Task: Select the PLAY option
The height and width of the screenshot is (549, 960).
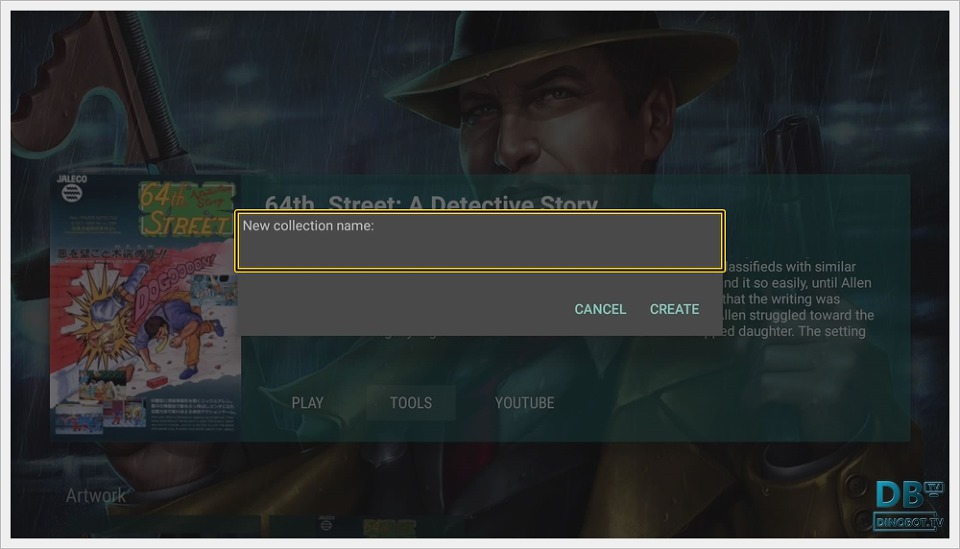Action: coord(307,403)
